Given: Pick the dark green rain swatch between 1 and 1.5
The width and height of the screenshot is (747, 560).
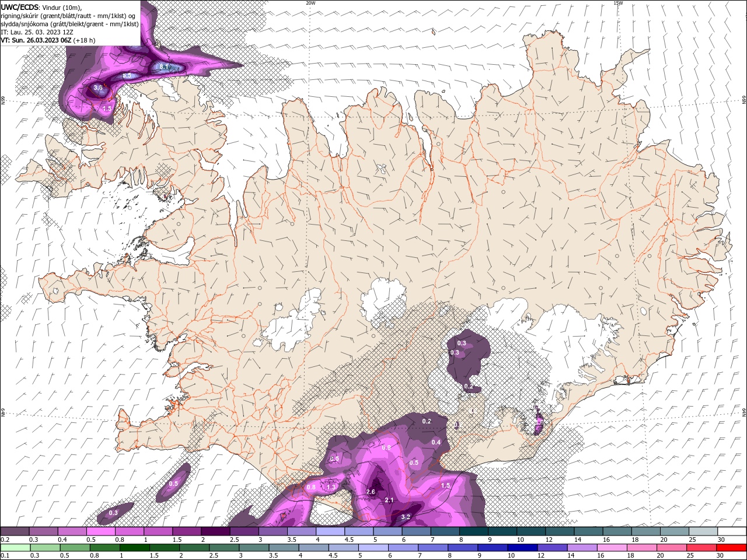Looking at the screenshot, I should pos(134,548).
